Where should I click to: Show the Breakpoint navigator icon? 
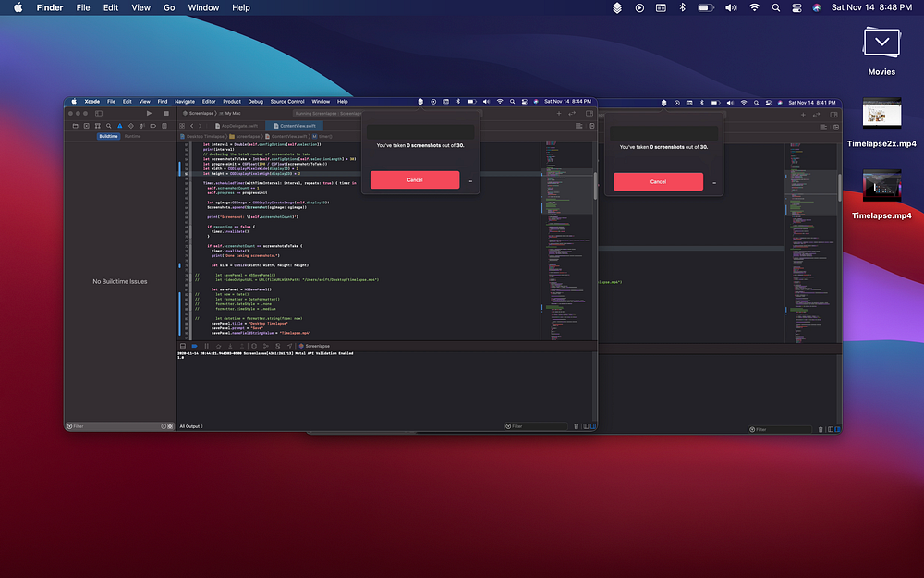click(x=153, y=126)
